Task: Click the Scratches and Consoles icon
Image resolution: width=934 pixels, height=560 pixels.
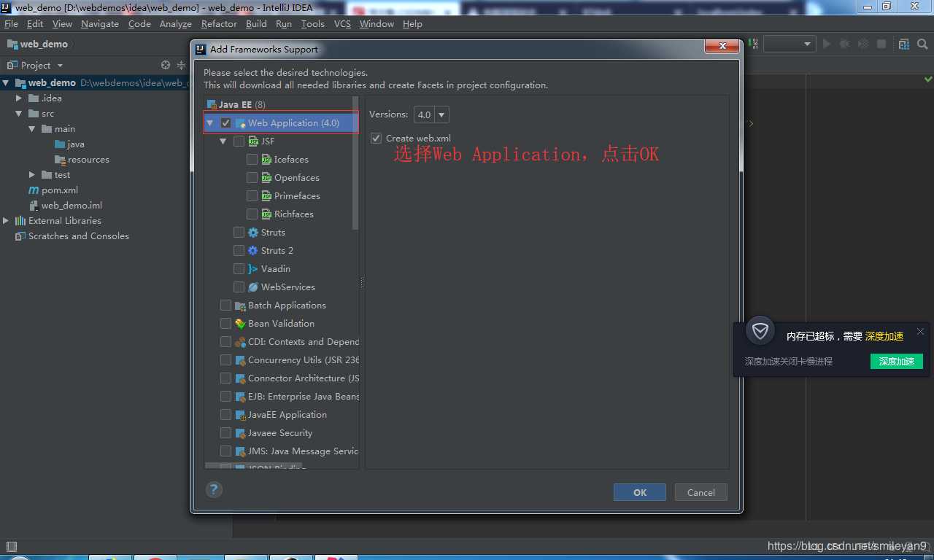Action: (20, 236)
